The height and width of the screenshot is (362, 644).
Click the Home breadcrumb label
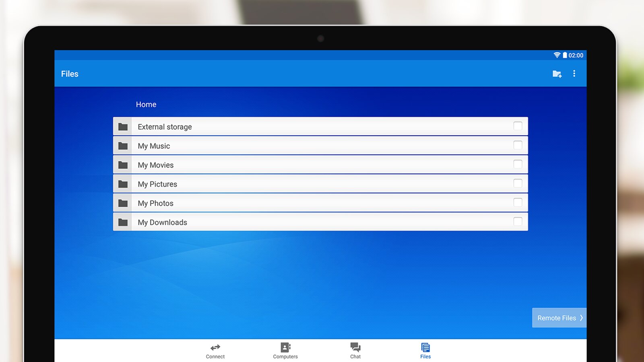tap(146, 105)
